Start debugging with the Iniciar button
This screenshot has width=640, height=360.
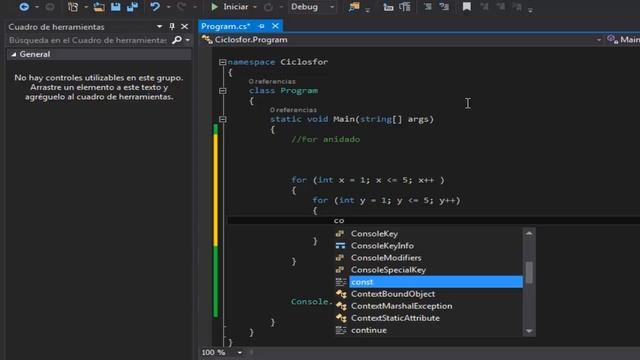pyautogui.click(x=229, y=7)
